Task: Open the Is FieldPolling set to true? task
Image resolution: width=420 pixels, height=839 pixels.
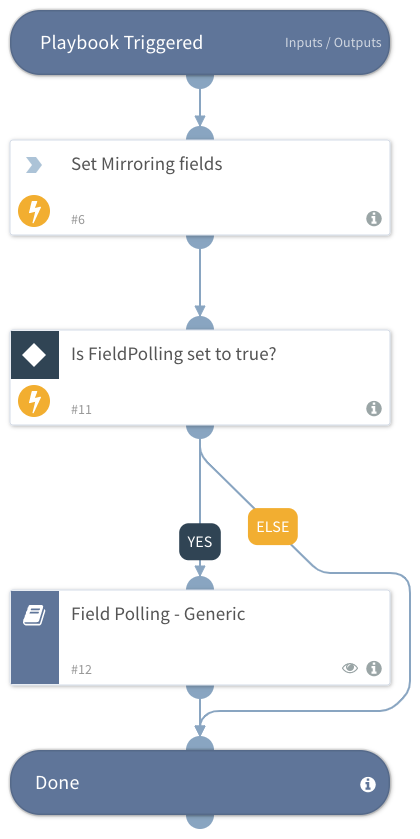Action: click(x=200, y=378)
